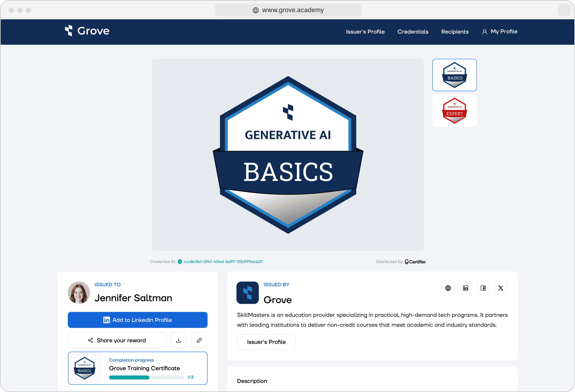Click the verified shield icon by Credential ID
The width and height of the screenshot is (575, 392).
[180, 262]
